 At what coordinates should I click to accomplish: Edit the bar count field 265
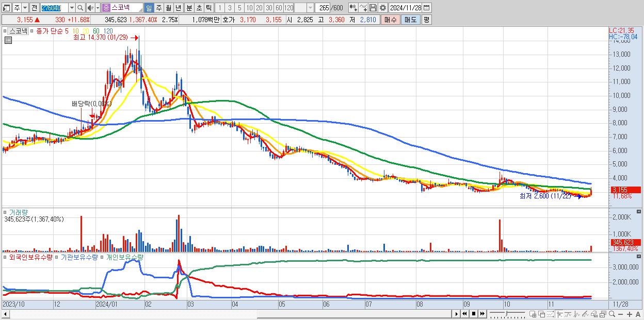tap(323, 8)
